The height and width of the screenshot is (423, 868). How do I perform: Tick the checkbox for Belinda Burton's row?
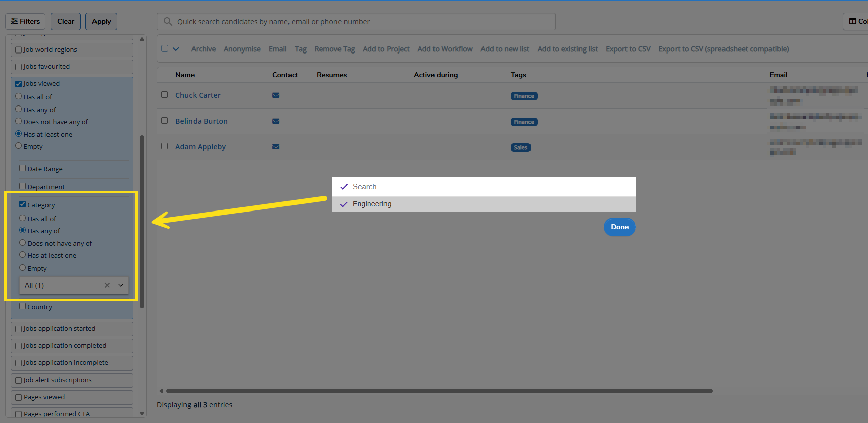coord(164,121)
